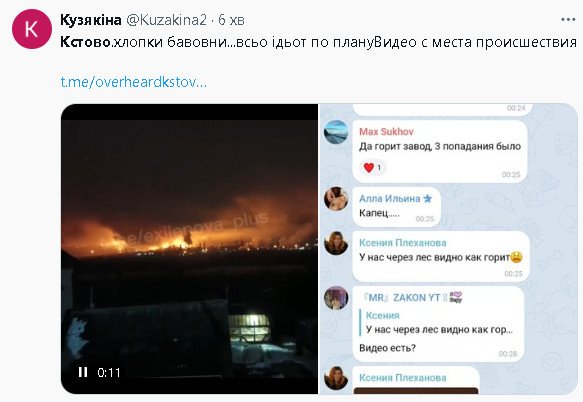Open Алла Ильина's avatar picture
This screenshot has width=583, height=402.
(336, 199)
